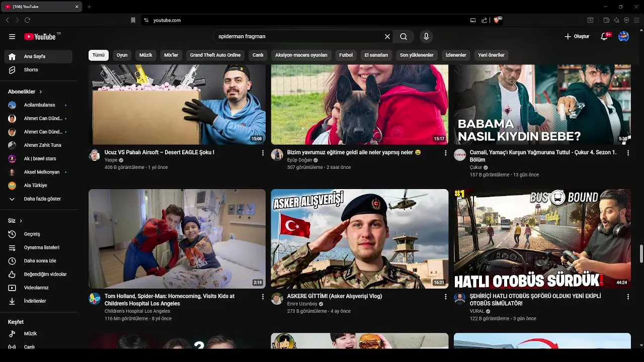Play the HATLI OTOBÜS SÜRDÜK thumbnail

click(542, 239)
